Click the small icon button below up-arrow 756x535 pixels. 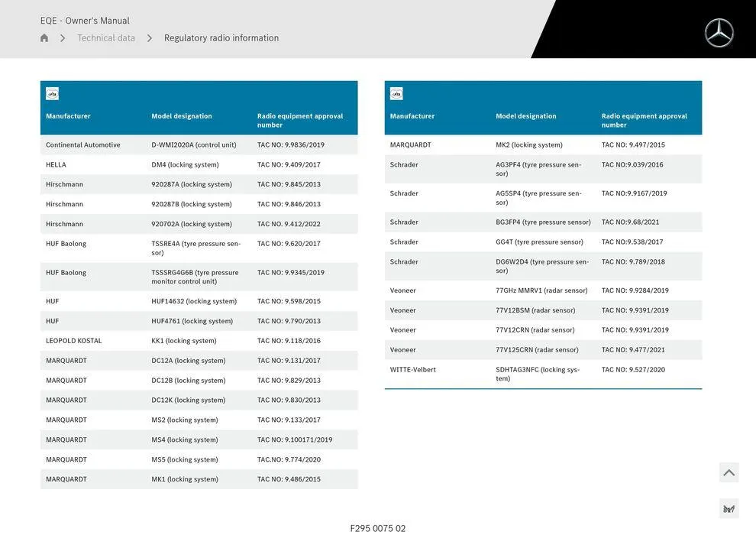(x=729, y=508)
